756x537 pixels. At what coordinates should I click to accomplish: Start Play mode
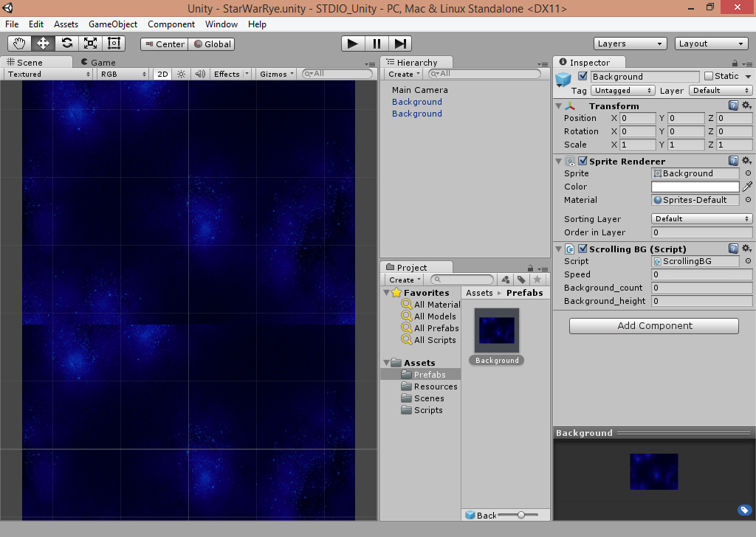pos(353,44)
